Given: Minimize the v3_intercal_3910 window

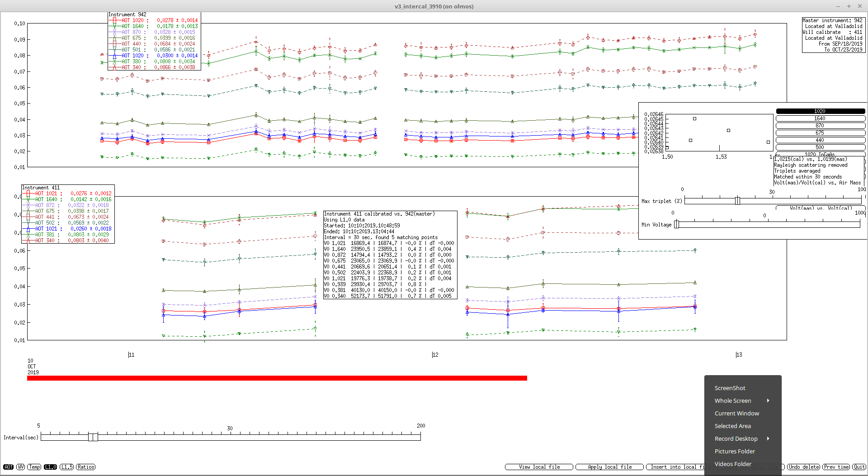Looking at the screenshot, I should click(838, 6).
